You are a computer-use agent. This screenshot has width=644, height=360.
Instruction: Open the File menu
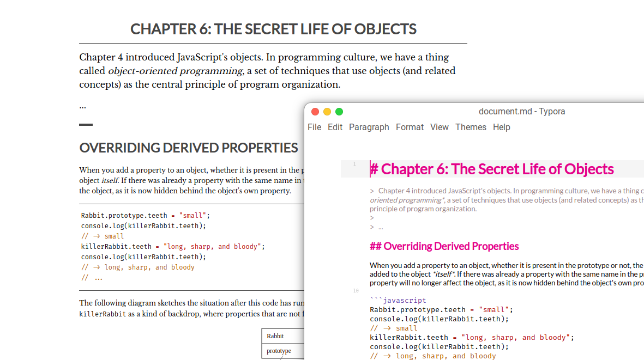click(x=314, y=127)
